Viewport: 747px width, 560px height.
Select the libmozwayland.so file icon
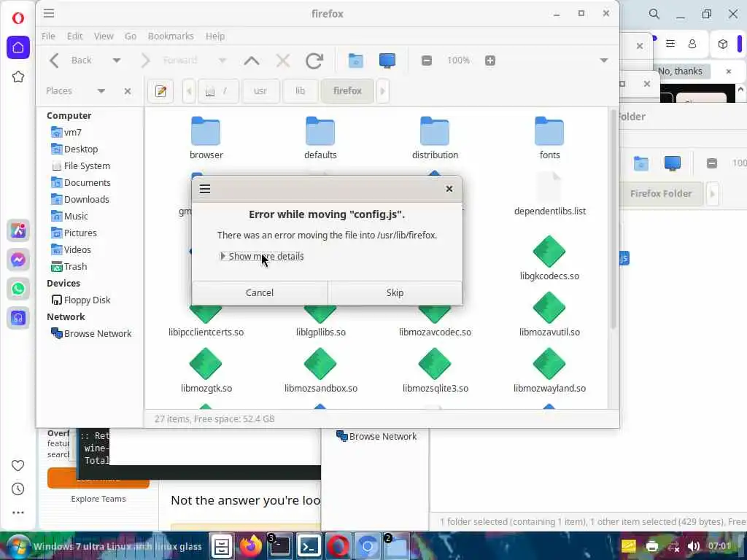pos(549,364)
